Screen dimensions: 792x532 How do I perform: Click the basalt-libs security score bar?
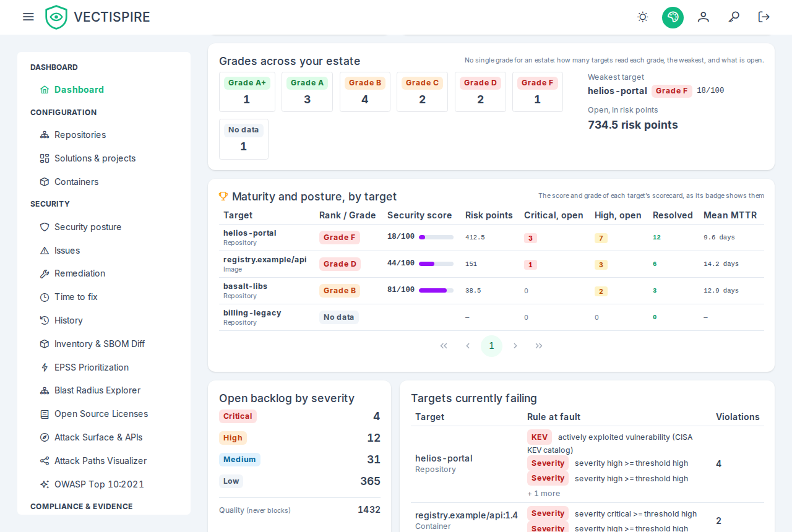coord(436,290)
